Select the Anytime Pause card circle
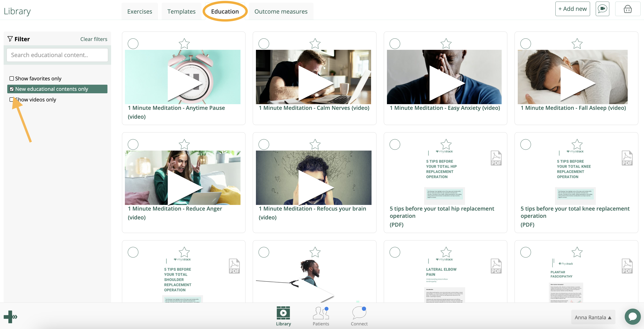644x329 pixels. pos(133,44)
